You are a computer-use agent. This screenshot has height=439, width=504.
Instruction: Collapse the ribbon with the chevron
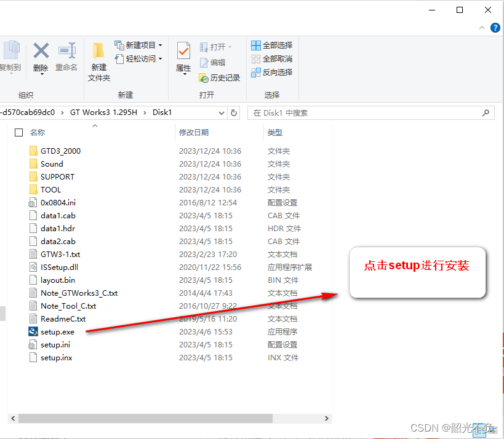click(481, 28)
